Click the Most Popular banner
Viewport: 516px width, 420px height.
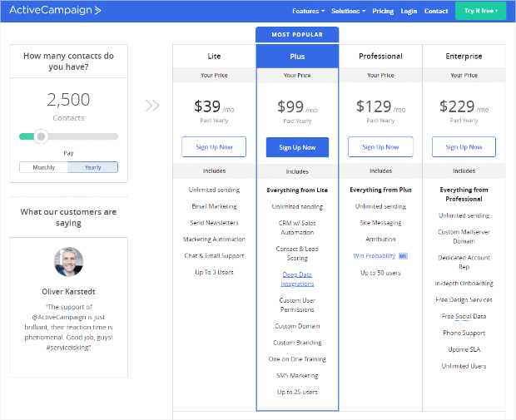click(x=297, y=35)
